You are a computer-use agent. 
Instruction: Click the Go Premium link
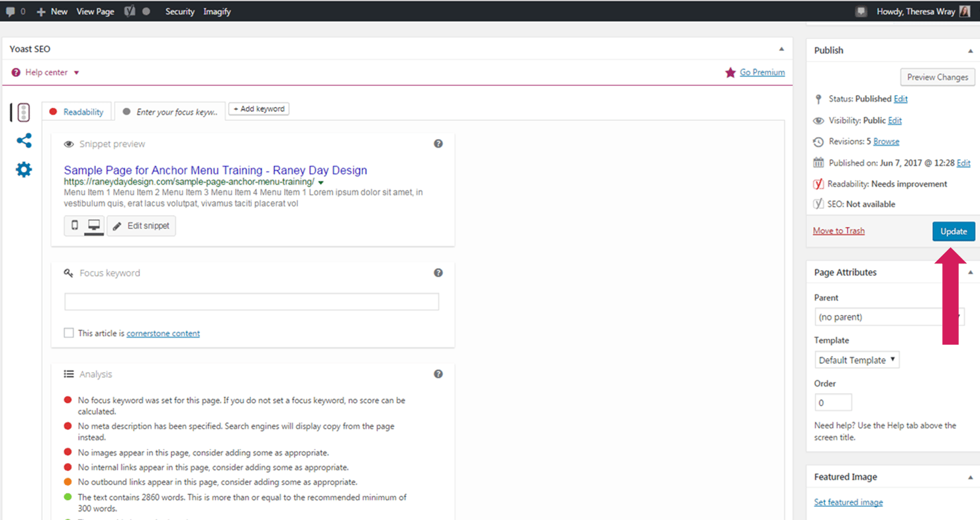pyautogui.click(x=762, y=72)
